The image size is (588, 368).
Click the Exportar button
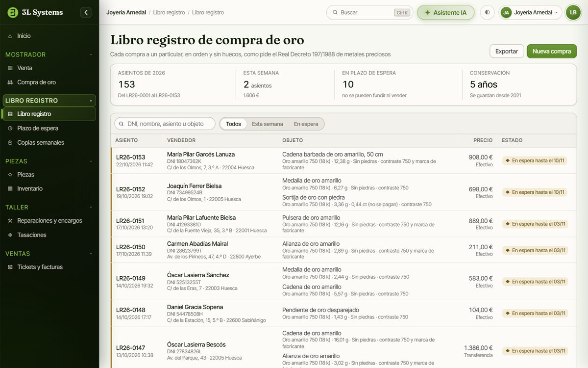[x=507, y=51]
